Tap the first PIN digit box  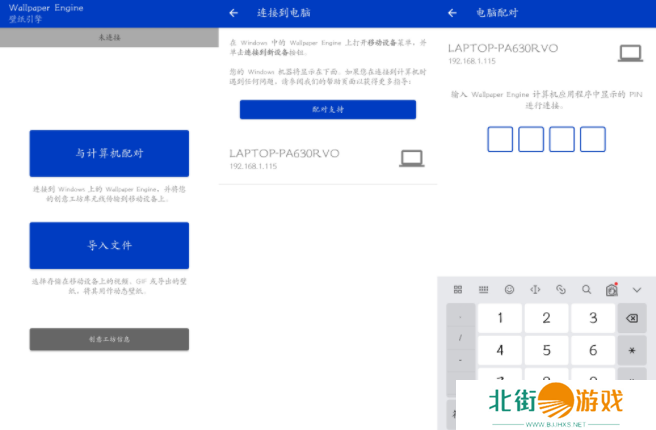tap(500, 139)
